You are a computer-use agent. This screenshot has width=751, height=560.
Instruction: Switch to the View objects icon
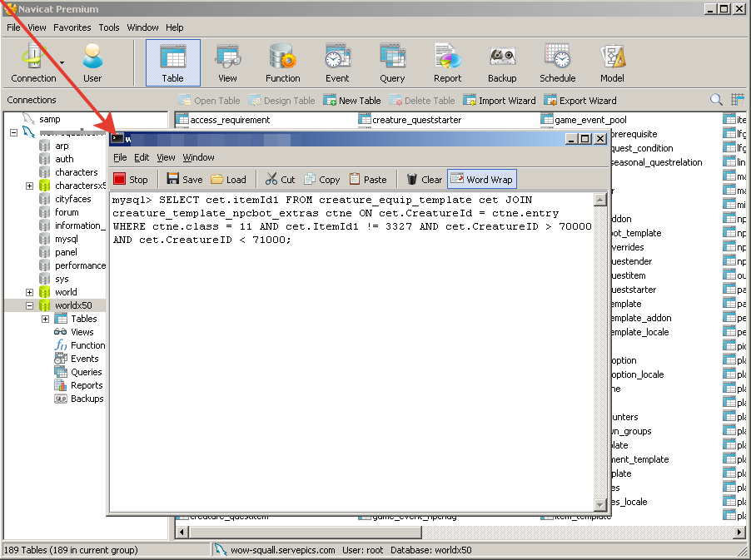227,62
